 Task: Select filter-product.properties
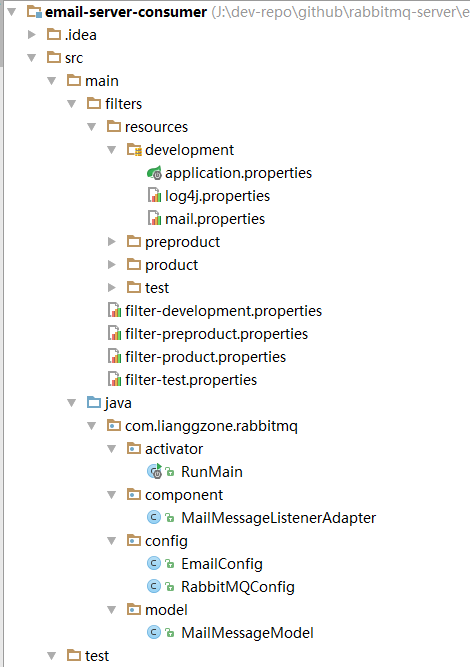[205, 357]
